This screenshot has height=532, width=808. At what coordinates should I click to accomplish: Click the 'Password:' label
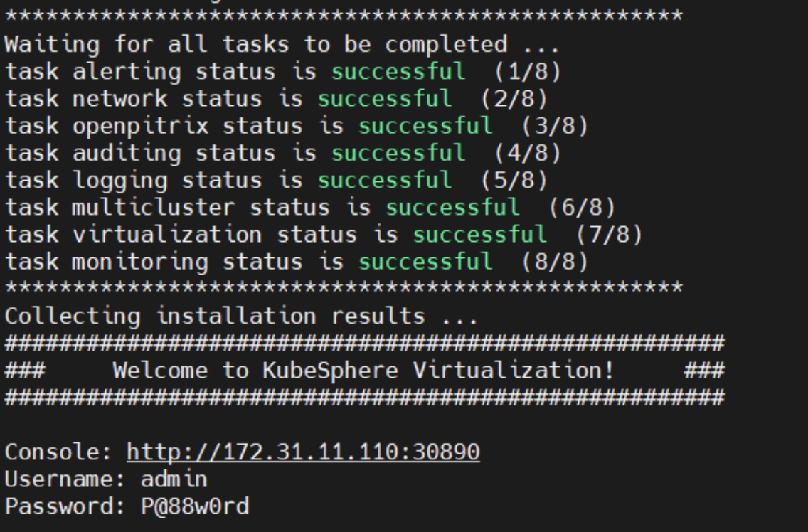[65, 506]
